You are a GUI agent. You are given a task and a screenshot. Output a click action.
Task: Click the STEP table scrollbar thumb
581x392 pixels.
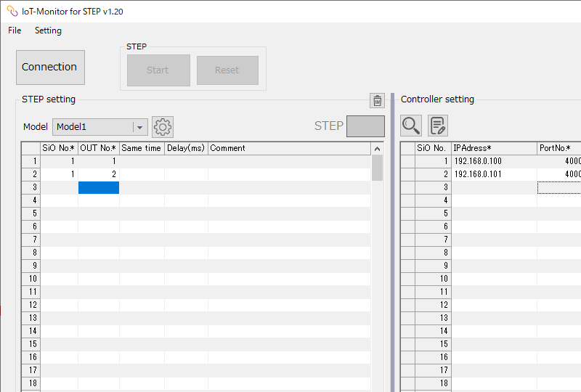click(x=377, y=168)
